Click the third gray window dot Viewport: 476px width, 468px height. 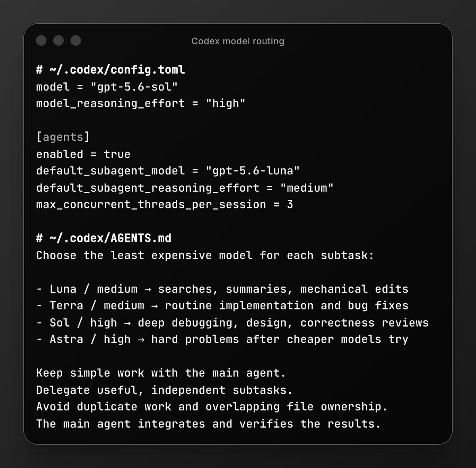point(76,40)
